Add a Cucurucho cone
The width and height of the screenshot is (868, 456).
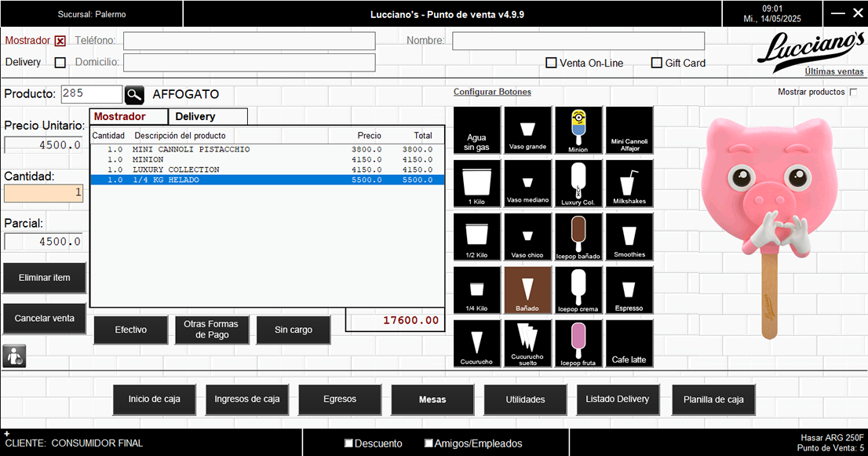pos(476,343)
